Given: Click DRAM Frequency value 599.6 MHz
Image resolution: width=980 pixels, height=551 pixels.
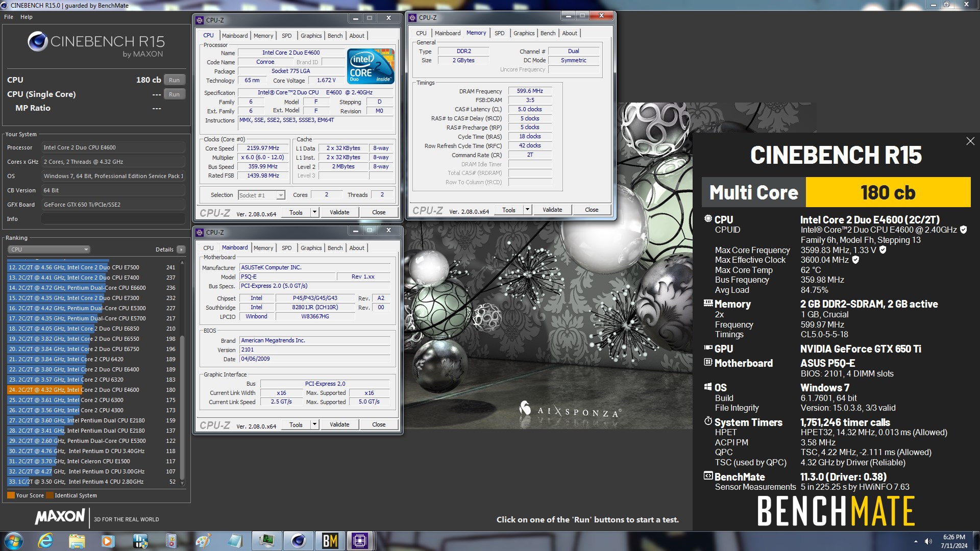Looking at the screenshot, I should [530, 91].
